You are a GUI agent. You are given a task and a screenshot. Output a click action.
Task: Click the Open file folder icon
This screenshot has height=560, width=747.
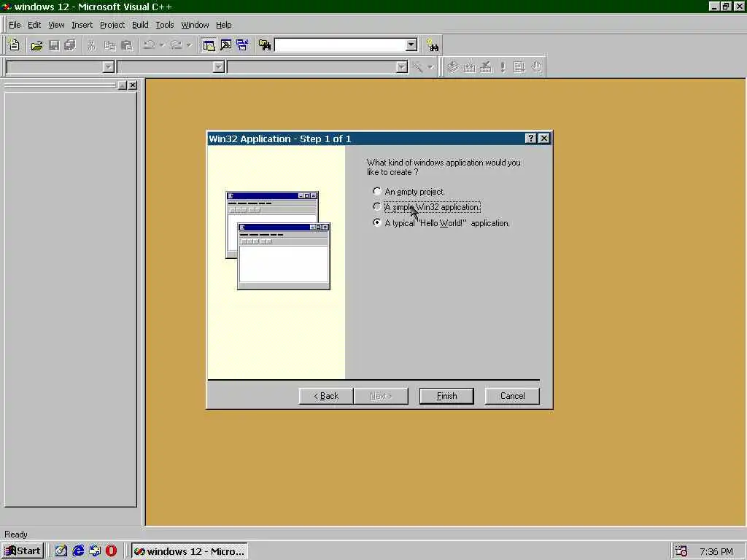click(x=36, y=45)
